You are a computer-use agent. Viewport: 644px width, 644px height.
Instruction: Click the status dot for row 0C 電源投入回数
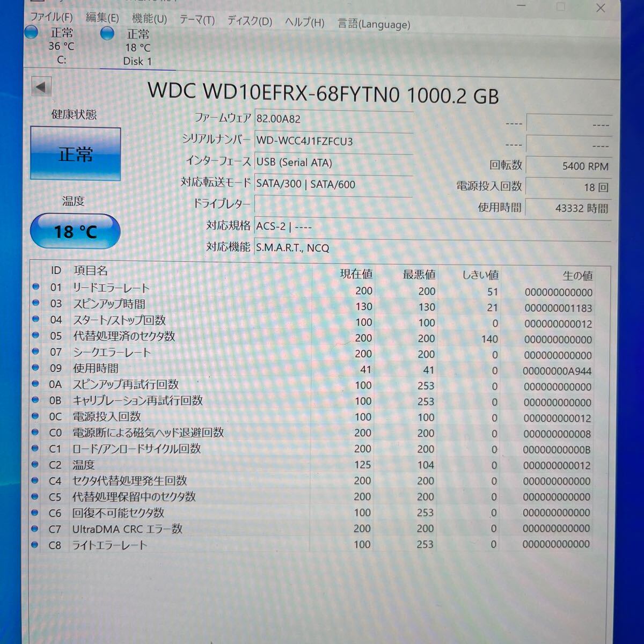click(x=36, y=415)
